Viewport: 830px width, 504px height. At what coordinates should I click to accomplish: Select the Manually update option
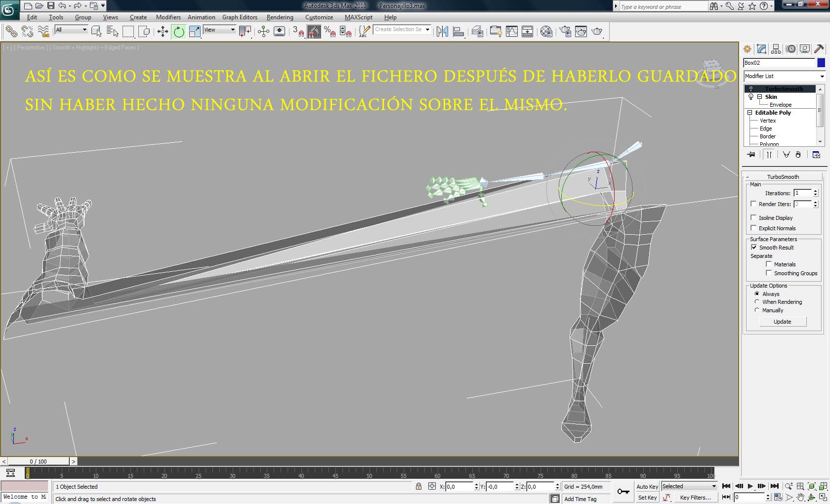757,310
